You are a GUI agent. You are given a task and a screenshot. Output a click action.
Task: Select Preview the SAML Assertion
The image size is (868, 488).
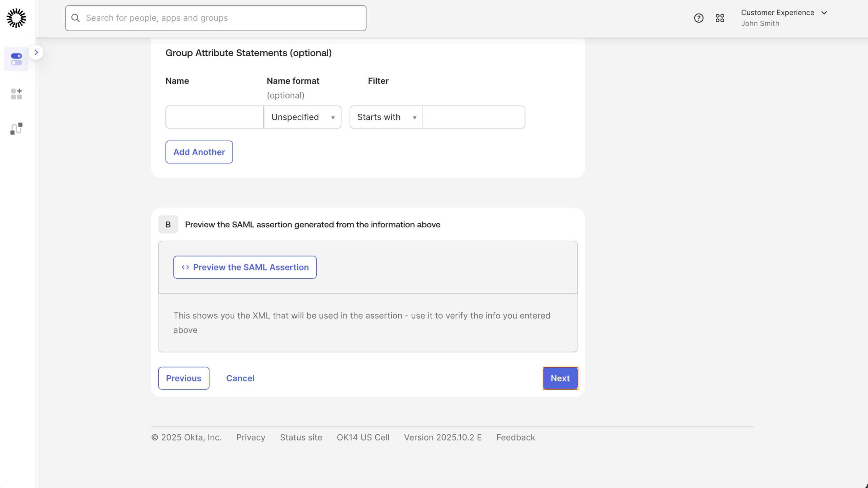pos(245,267)
